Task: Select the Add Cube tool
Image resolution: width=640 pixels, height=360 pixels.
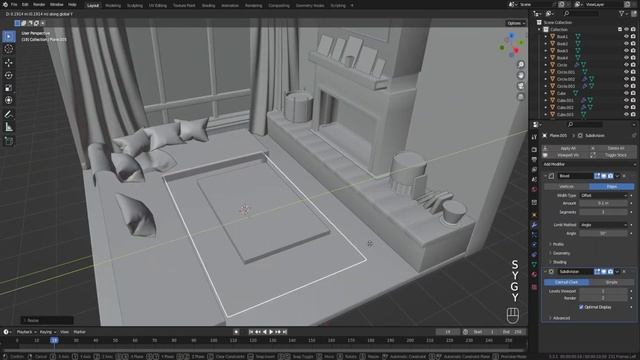Action: tap(9, 141)
